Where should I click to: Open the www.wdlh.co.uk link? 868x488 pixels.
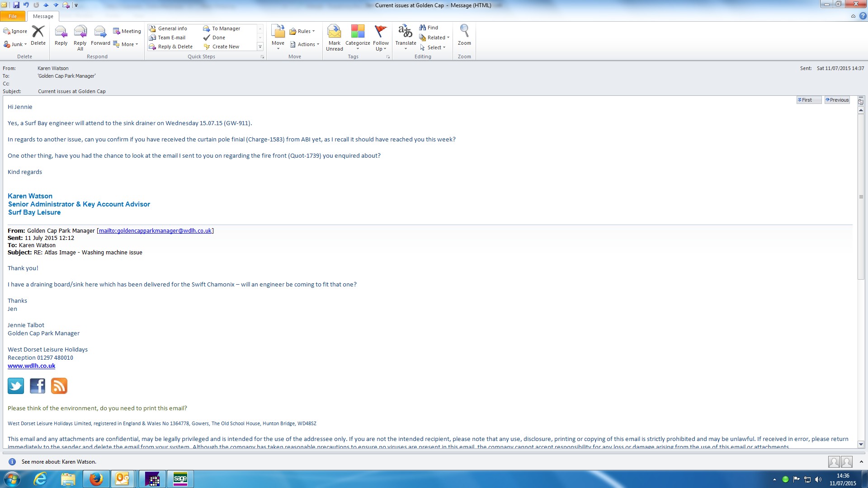31,366
